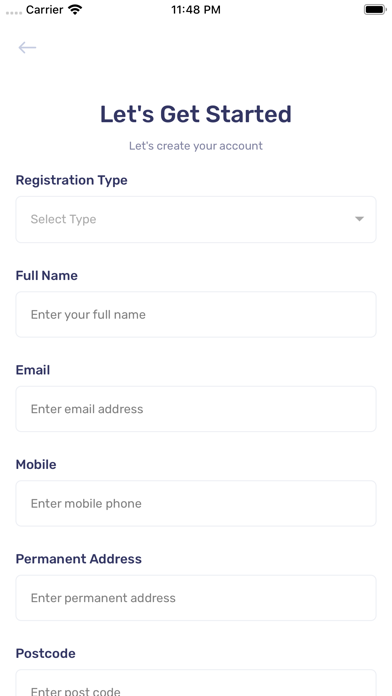Viewport: 392px width, 696px height.
Task: Click the Permanent Address input field
Action: (x=196, y=598)
